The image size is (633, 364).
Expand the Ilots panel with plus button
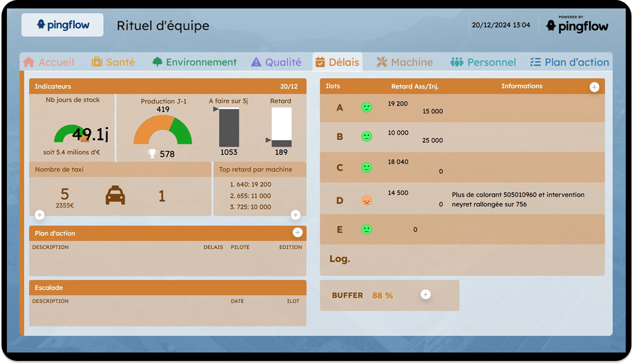[594, 87]
